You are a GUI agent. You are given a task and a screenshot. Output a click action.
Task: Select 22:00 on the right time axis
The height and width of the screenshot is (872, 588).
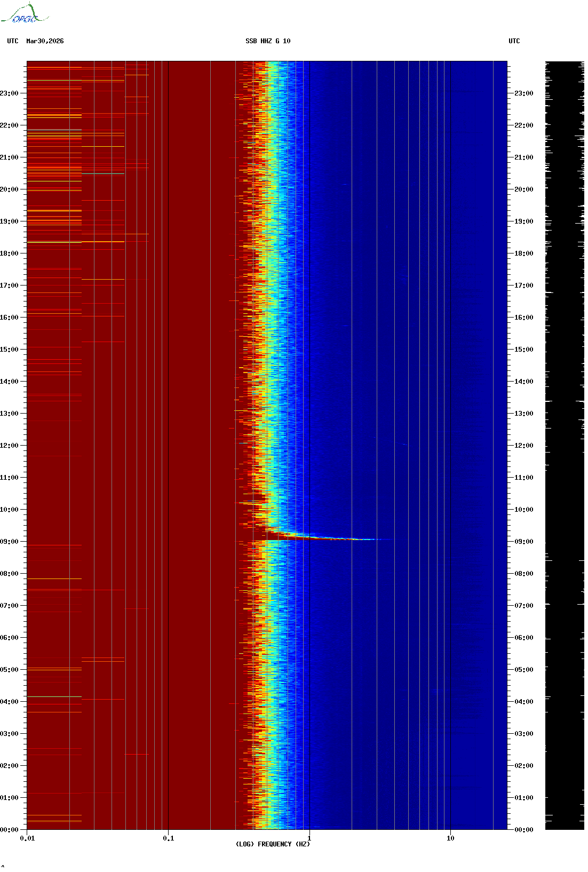[x=524, y=125]
